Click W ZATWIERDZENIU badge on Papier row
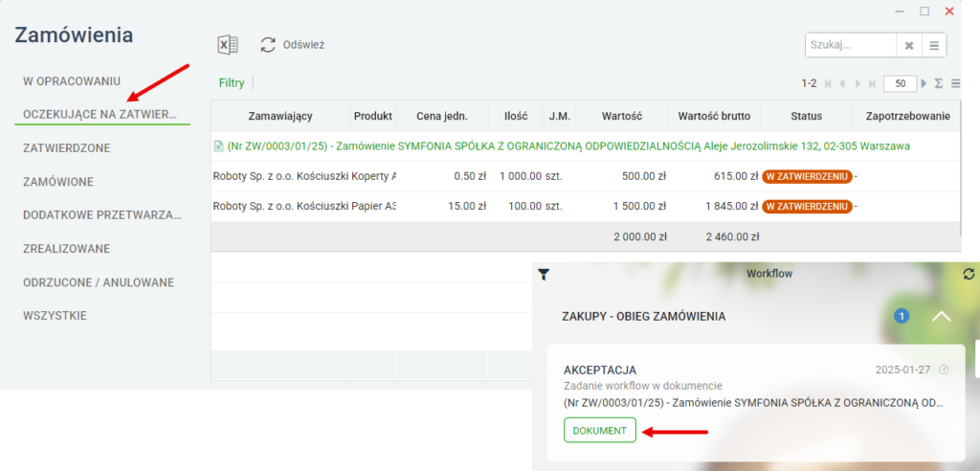980x471 pixels. pyautogui.click(x=807, y=207)
